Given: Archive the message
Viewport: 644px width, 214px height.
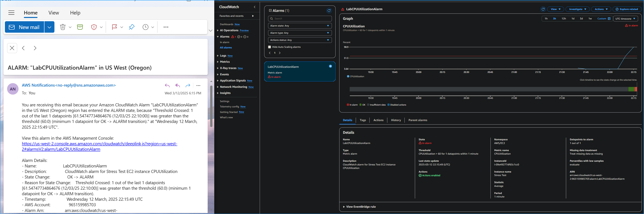Looking at the screenshot, I should pyautogui.click(x=80, y=27).
